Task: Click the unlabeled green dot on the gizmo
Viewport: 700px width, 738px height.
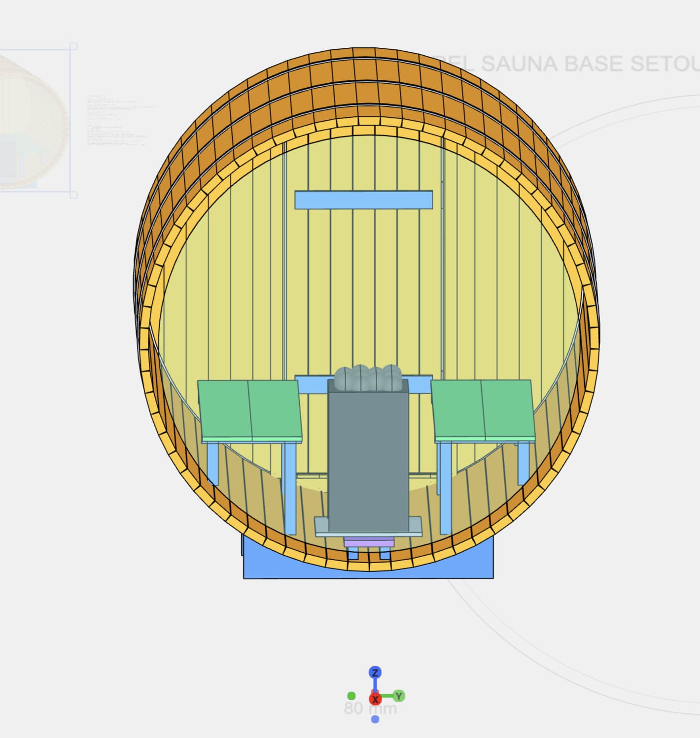Action: [x=351, y=696]
